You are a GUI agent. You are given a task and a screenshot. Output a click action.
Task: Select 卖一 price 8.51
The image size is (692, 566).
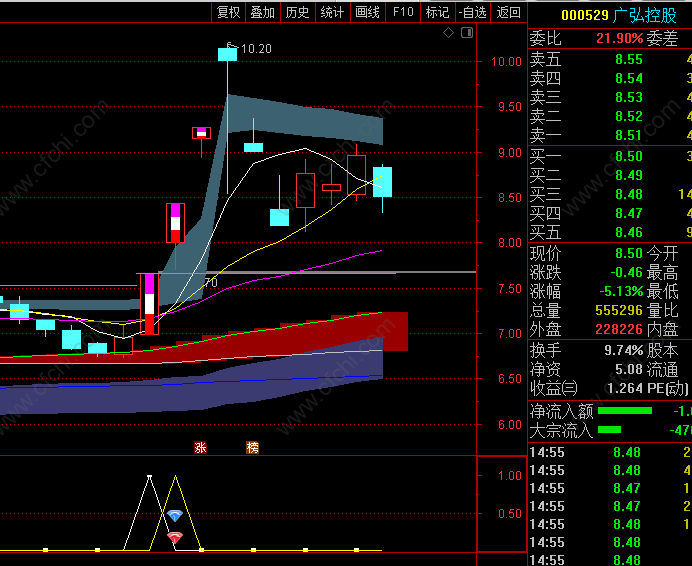point(629,136)
